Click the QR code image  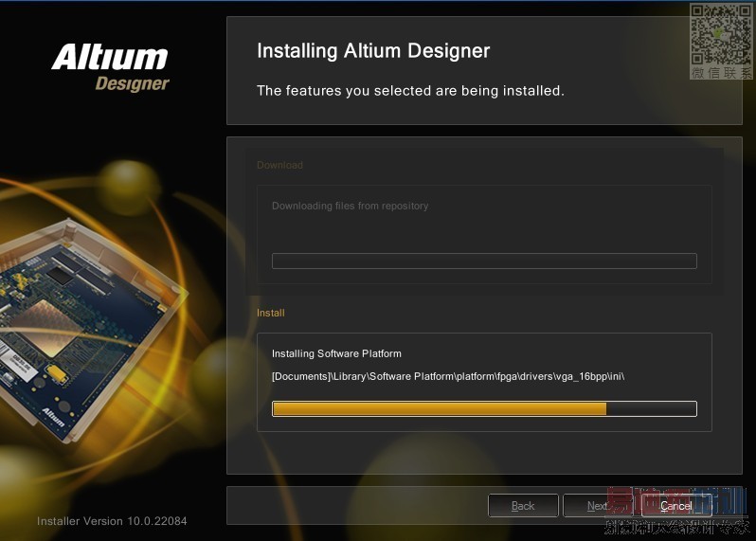(x=721, y=34)
